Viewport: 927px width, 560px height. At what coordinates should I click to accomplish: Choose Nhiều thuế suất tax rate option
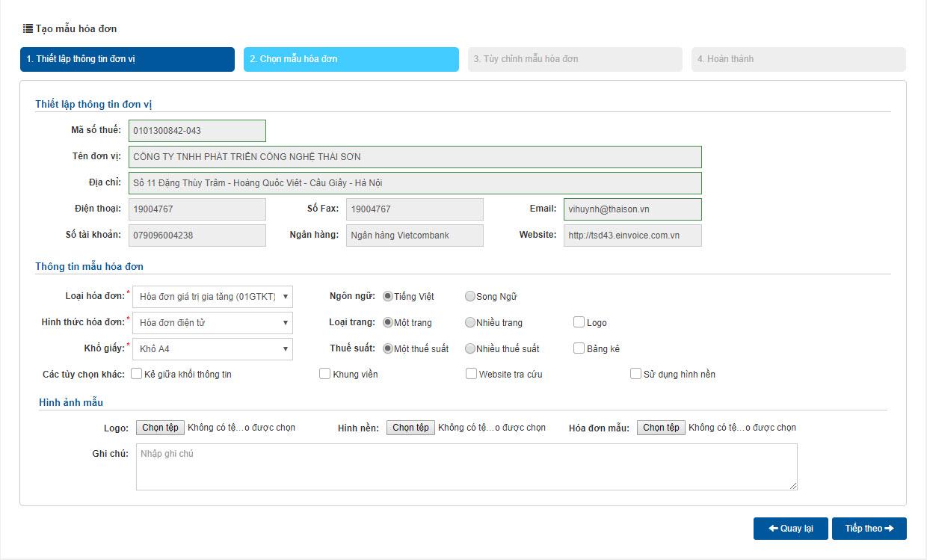[x=470, y=349]
